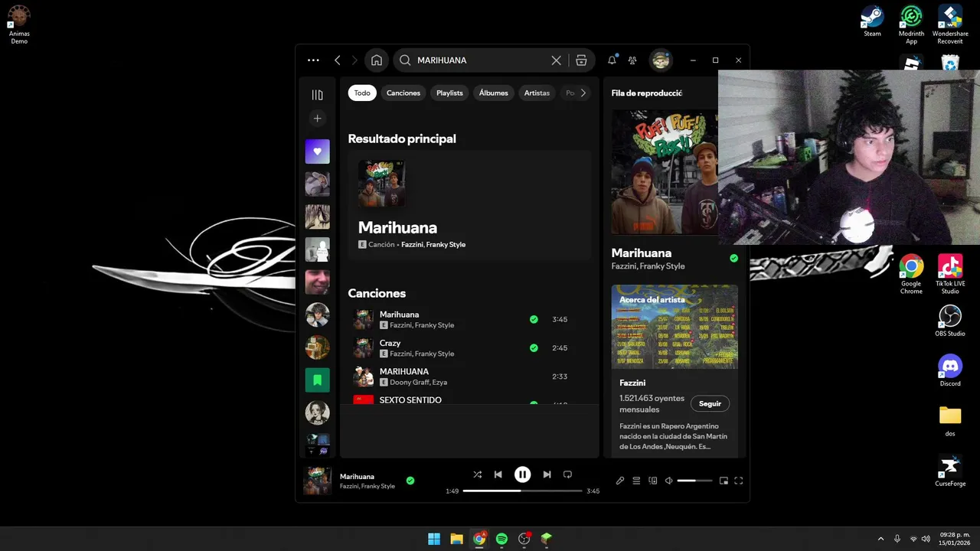The image size is (980, 551).
Task: Toggle repeat mode
Action: pyautogui.click(x=567, y=474)
